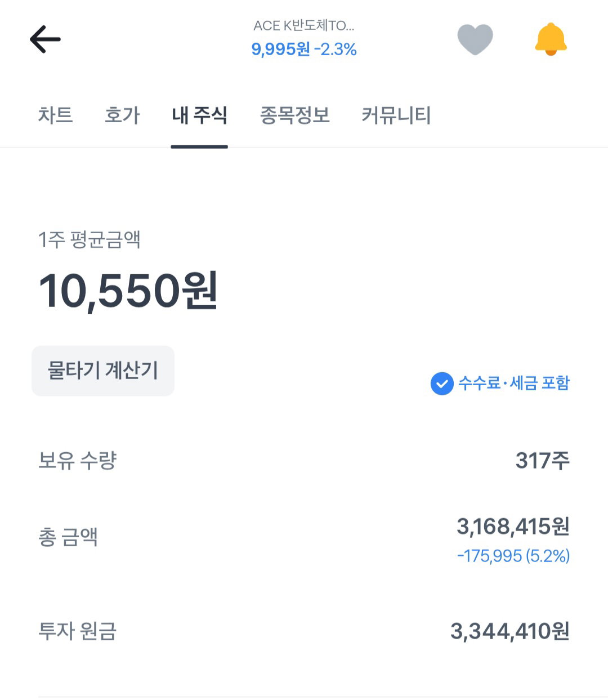Tap the 총 금액 3,168,415원 value

pos(513,527)
